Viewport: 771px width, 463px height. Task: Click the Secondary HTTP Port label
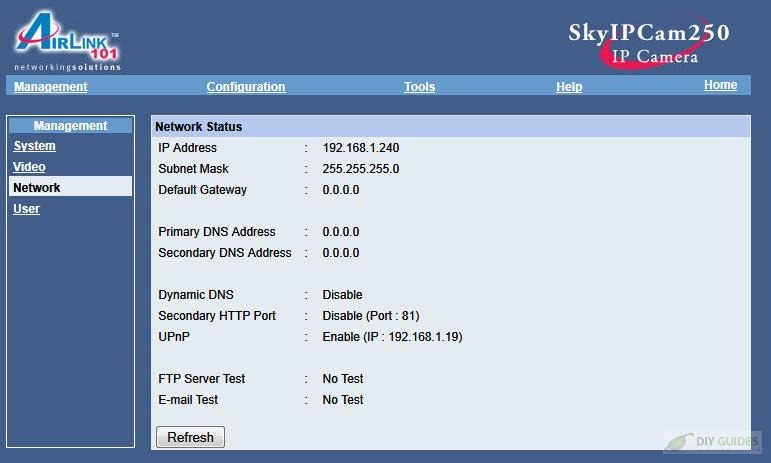coord(217,316)
